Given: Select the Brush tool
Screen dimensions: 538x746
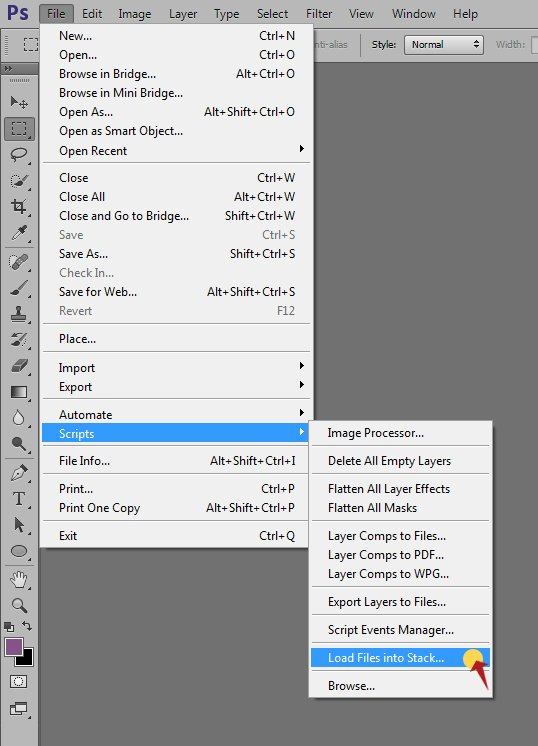Looking at the screenshot, I should (x=19, y=288).
